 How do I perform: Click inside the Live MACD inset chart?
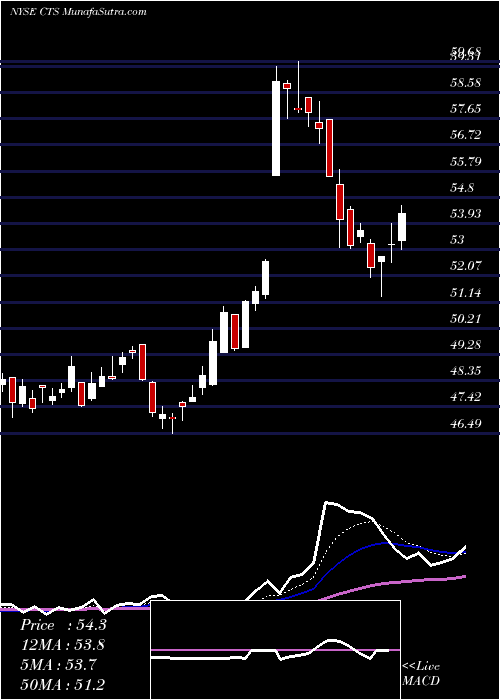(275, 650)
